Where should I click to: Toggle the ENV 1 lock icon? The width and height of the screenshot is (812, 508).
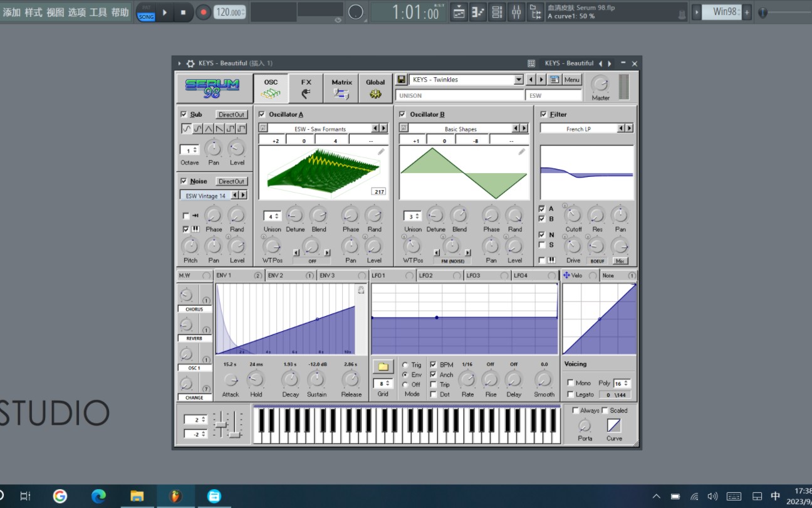click(x=361, y=290)
